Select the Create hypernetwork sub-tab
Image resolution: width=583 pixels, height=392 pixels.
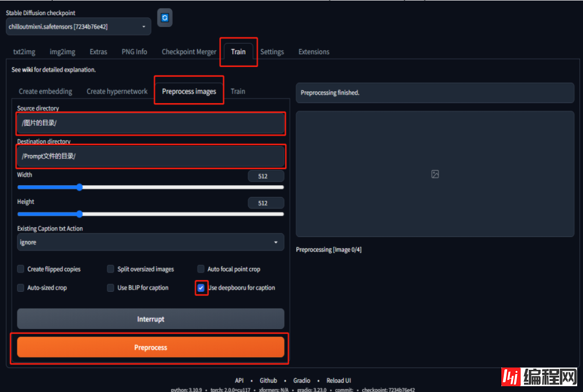117,91
